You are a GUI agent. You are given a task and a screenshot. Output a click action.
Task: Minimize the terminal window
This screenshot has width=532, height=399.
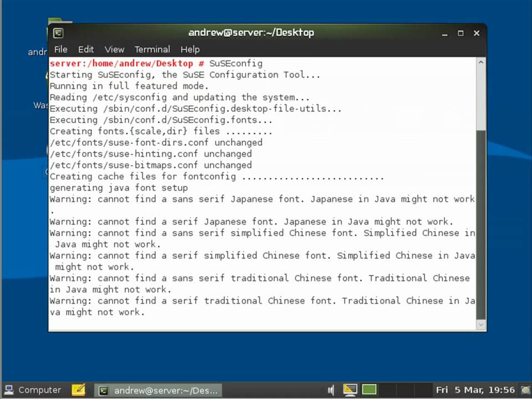pyautogui.click(x=444, y=33)
